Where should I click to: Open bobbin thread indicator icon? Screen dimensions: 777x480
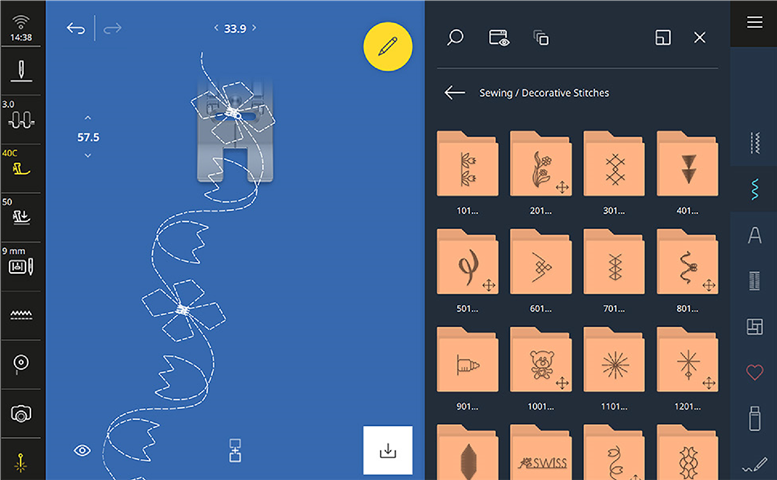coord(21,363)
